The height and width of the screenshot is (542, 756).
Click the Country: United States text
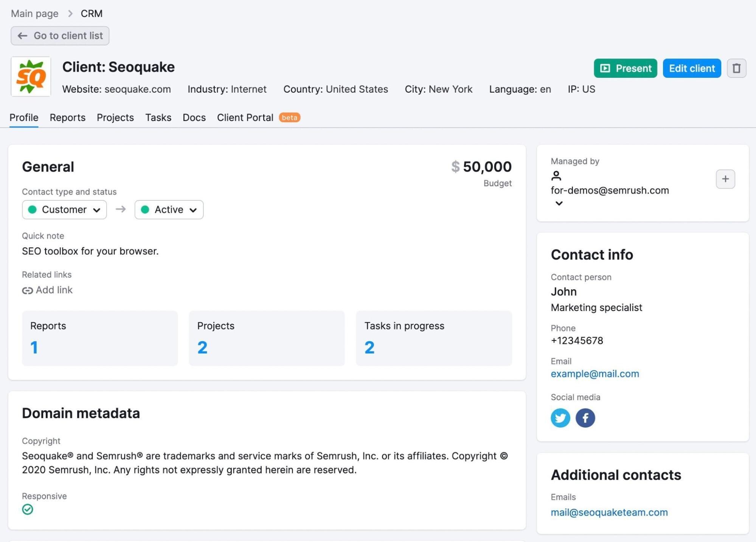point(336,89)
